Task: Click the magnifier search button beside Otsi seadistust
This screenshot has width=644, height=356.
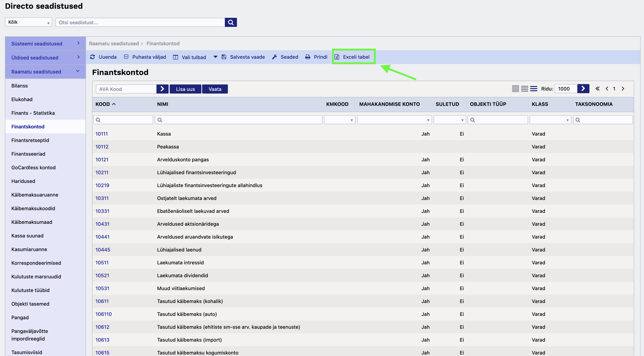Action: [x=231, y=22]
